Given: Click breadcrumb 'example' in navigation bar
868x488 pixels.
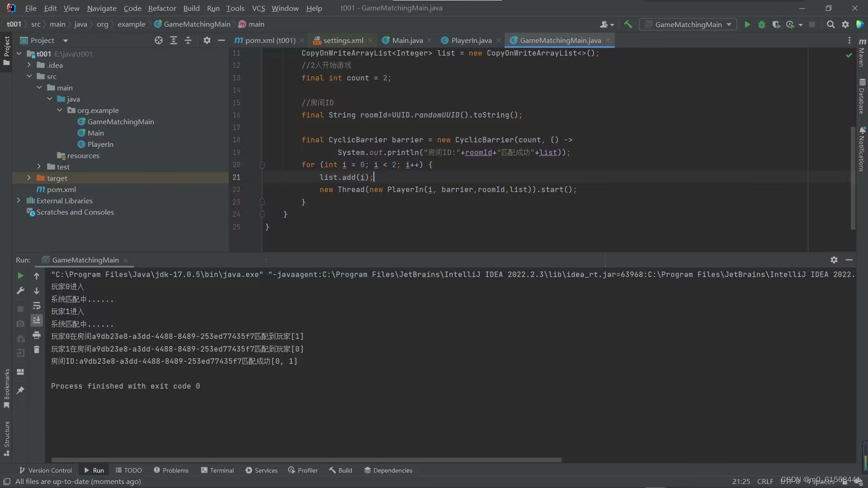Looking at the screenshot, I should (131, 24).
